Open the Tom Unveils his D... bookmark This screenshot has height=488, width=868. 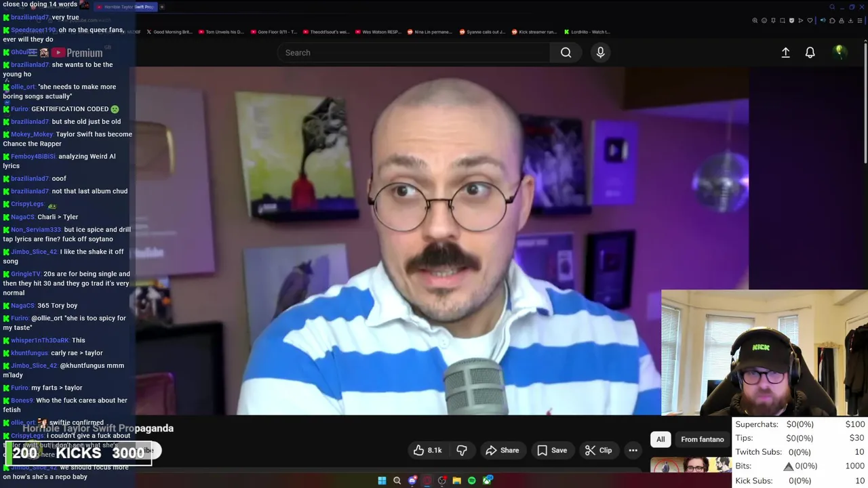tap(222, 32)
